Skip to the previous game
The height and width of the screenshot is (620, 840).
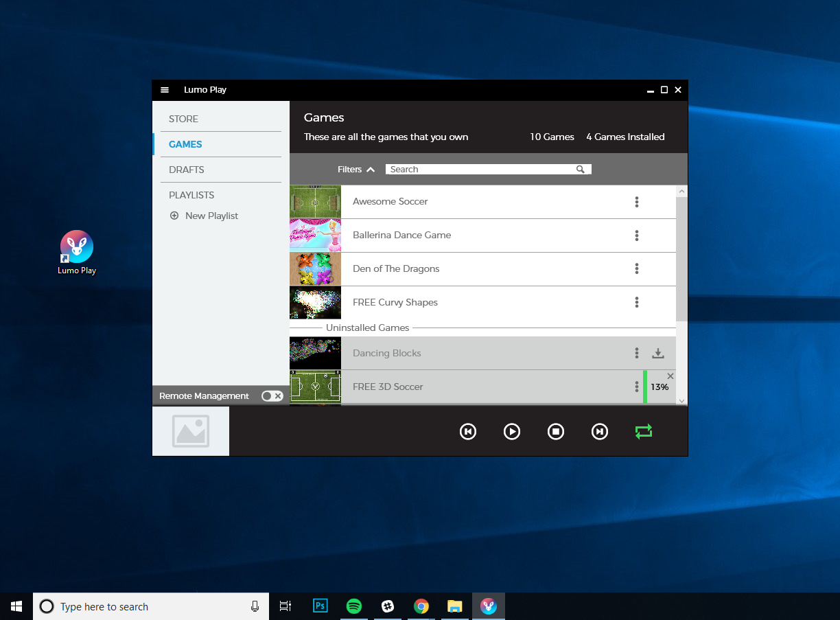click(x=468, y=431)
